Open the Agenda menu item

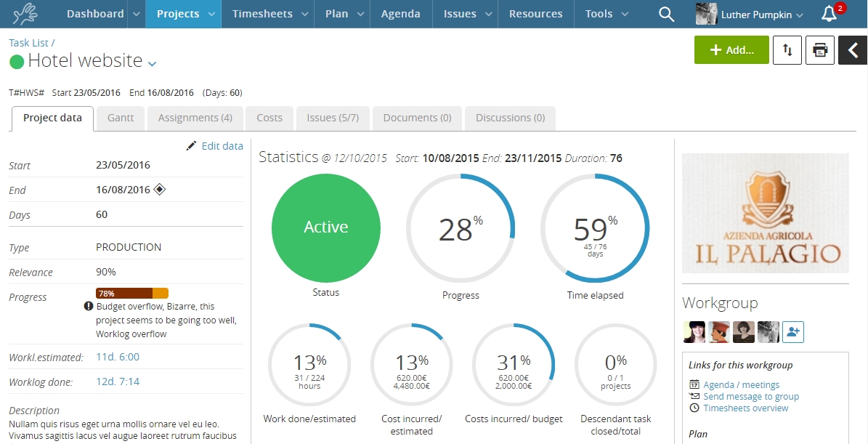click(400, 14)
